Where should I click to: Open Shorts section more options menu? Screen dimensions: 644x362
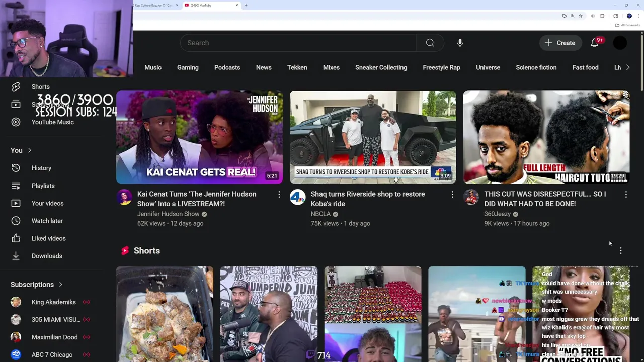pos(621,250)
